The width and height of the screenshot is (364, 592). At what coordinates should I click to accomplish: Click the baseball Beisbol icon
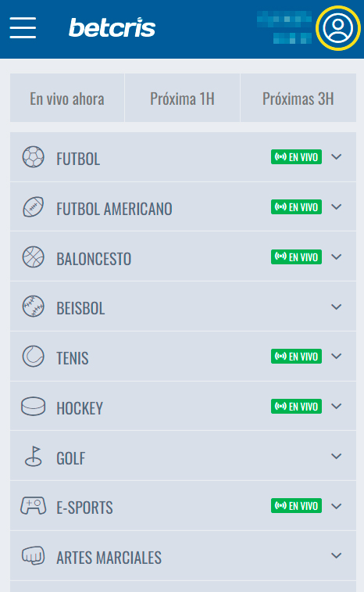click(33, 307)
